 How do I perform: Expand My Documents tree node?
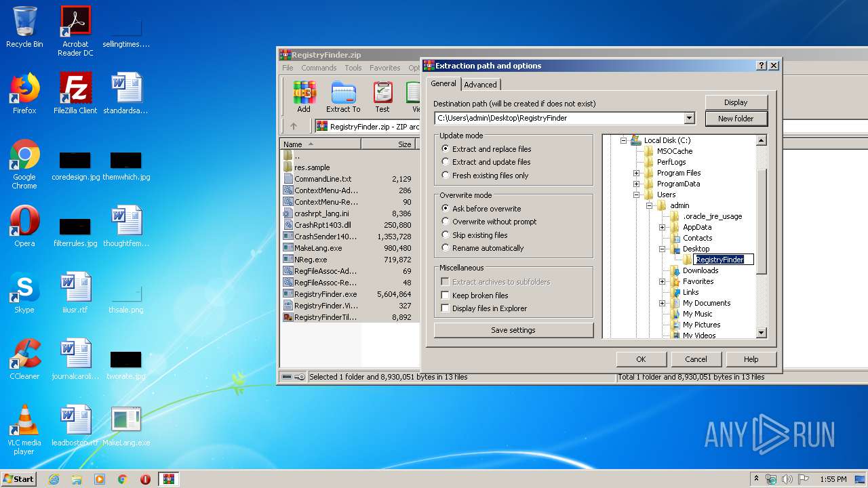coord(662,303)
